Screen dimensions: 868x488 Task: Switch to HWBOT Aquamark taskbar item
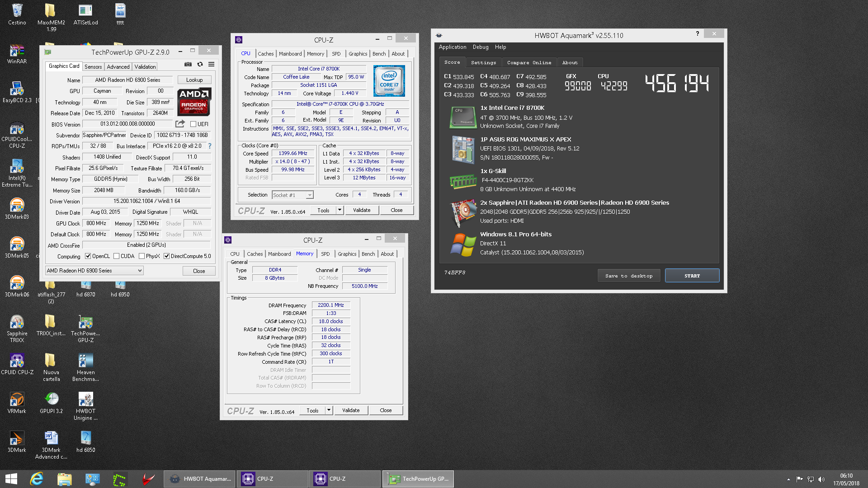(x=200, y=479)
